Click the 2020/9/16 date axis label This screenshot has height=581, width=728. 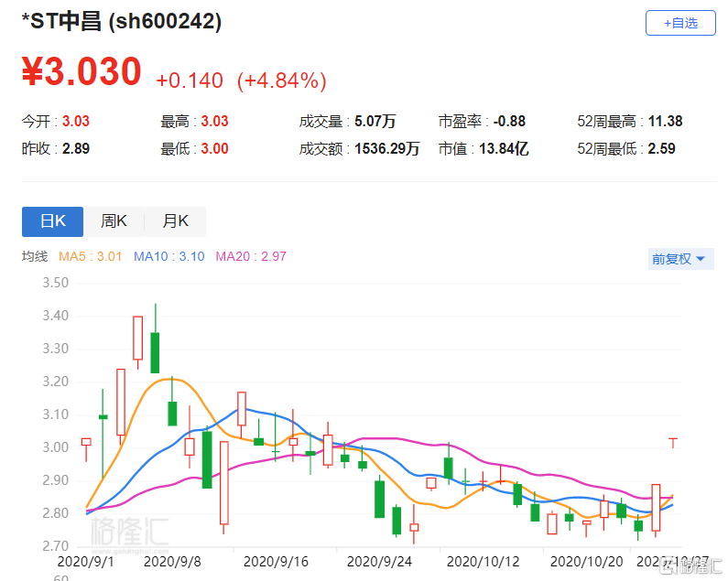[x=276, y=562]
